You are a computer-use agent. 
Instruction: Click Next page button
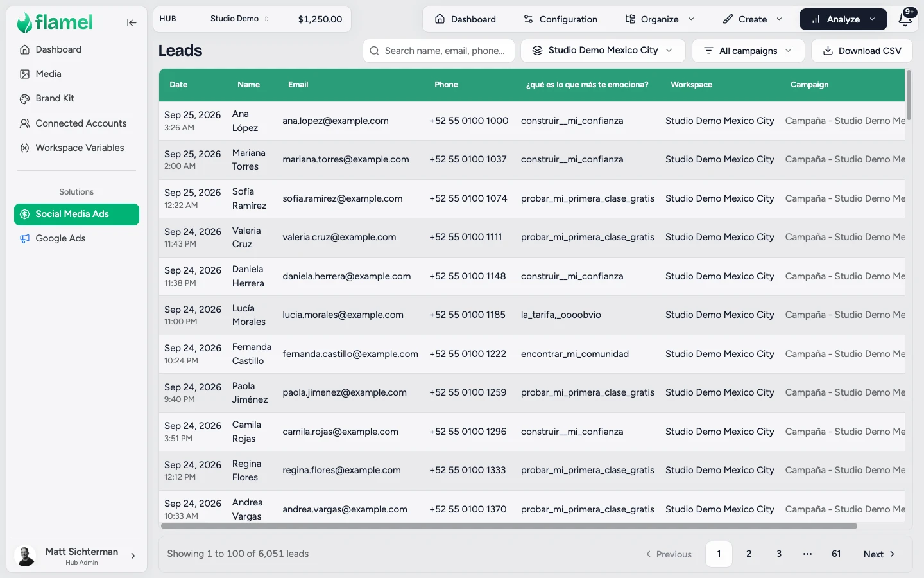pos(879,554)
